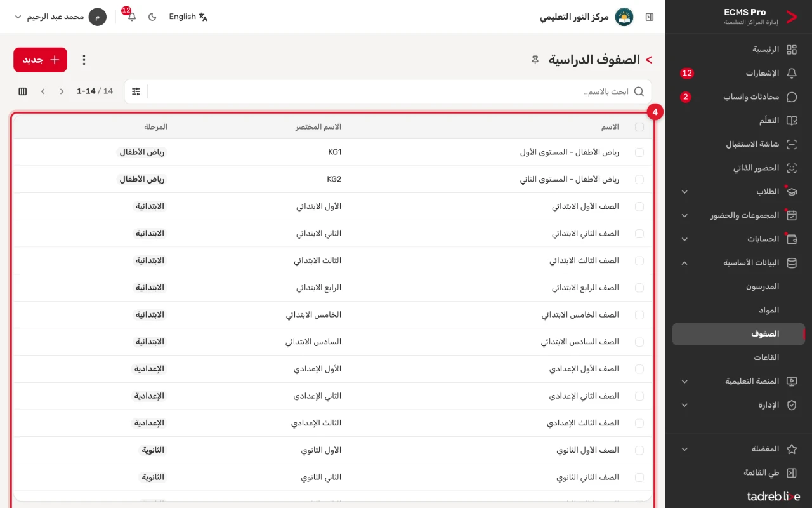
Task: Open the three-dot more options menu
Action: click(84, 60)
